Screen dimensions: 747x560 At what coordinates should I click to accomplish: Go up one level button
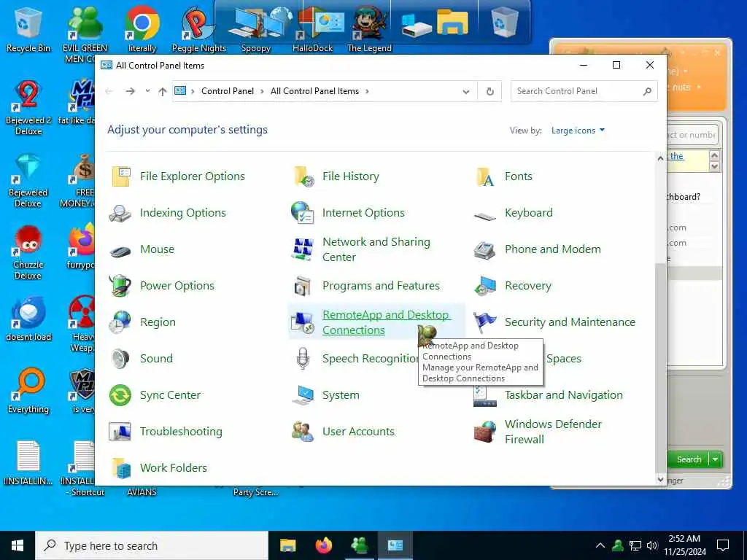coord(163,91)
